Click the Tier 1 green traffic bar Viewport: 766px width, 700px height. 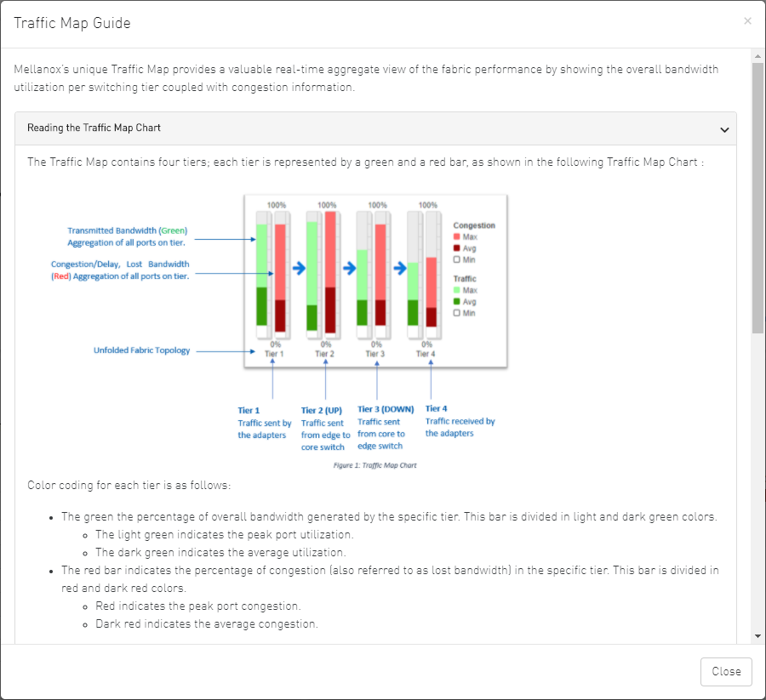click(261, 272)
